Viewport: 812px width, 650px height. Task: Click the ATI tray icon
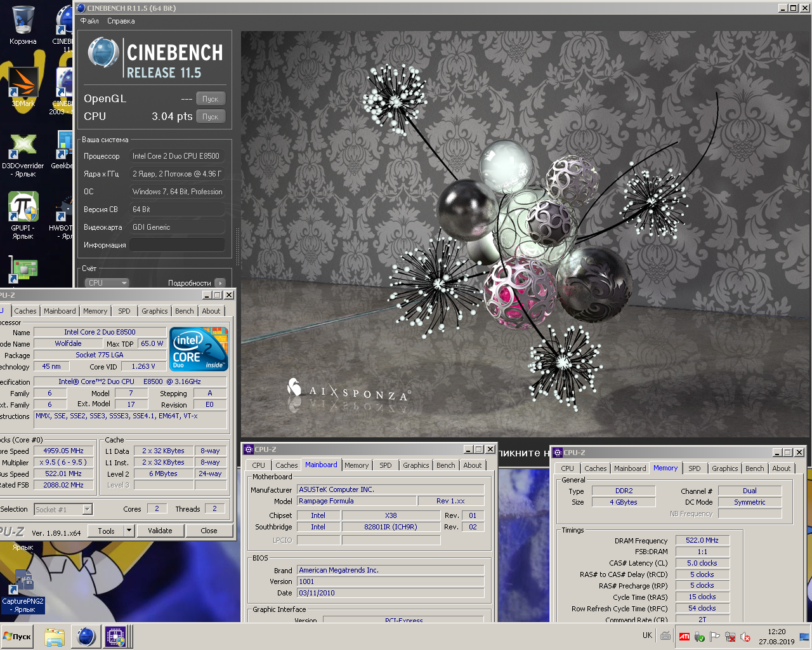[x=684, y=637]
